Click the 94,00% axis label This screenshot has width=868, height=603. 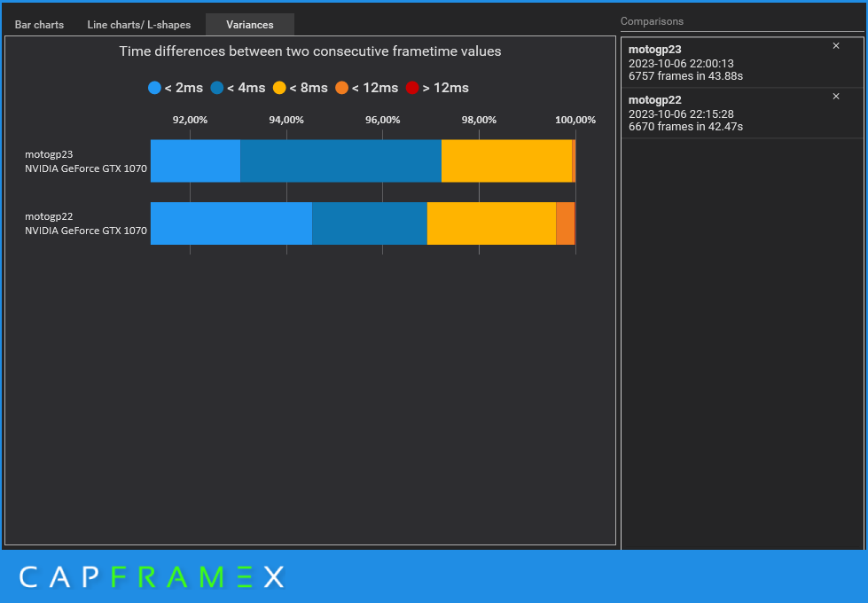pyautogui.click(x=286, y=120)
